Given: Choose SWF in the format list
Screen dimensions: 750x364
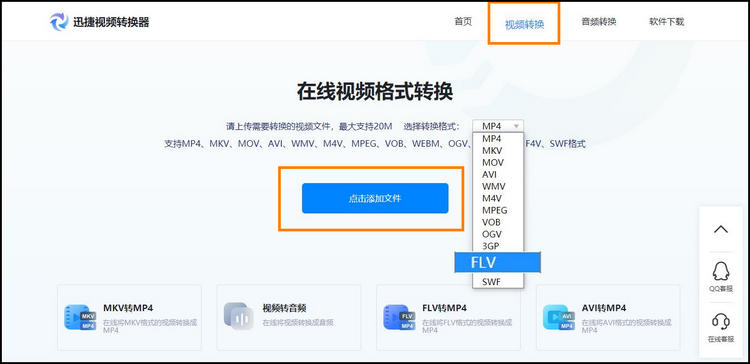Looking at the screenshot, I should coord(491,282).
